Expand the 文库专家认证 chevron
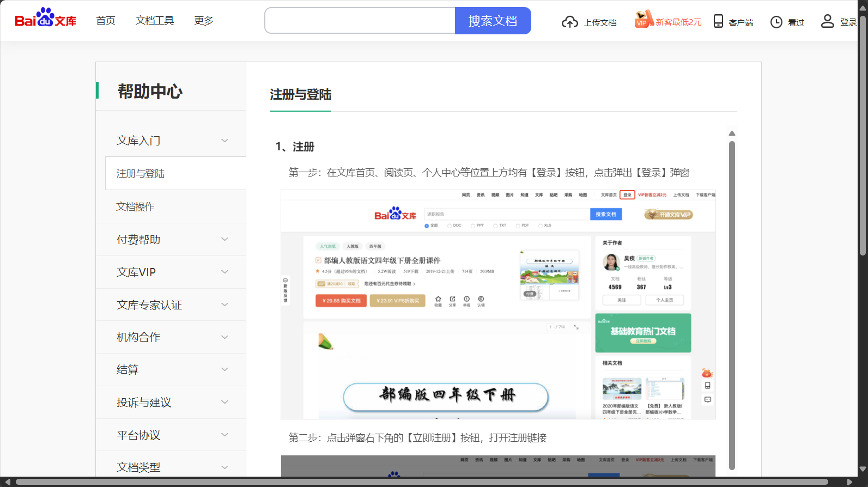Image resolution: width=868 pixels, height=487 pixels. pyautogui.click(x=225, y=305)
